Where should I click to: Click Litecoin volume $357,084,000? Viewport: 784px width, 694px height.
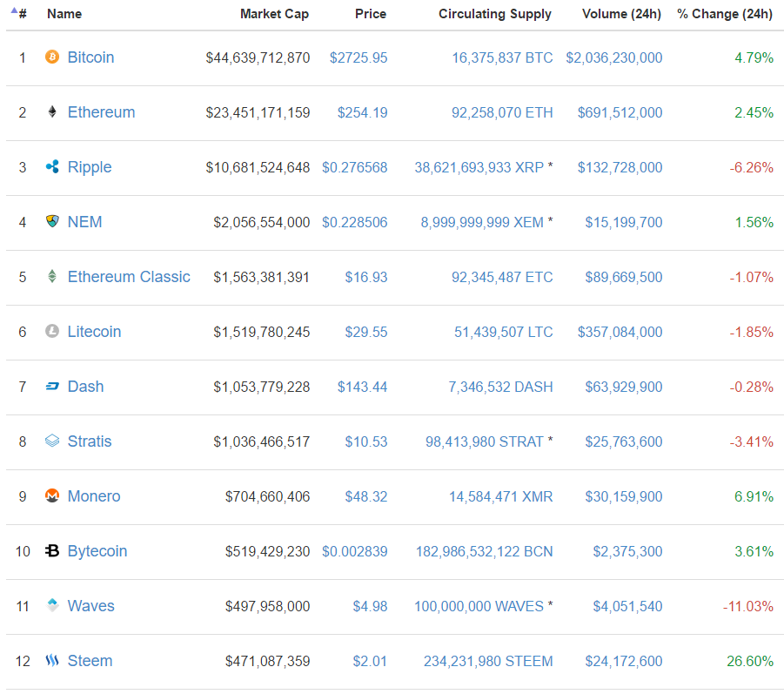[620, 332]
